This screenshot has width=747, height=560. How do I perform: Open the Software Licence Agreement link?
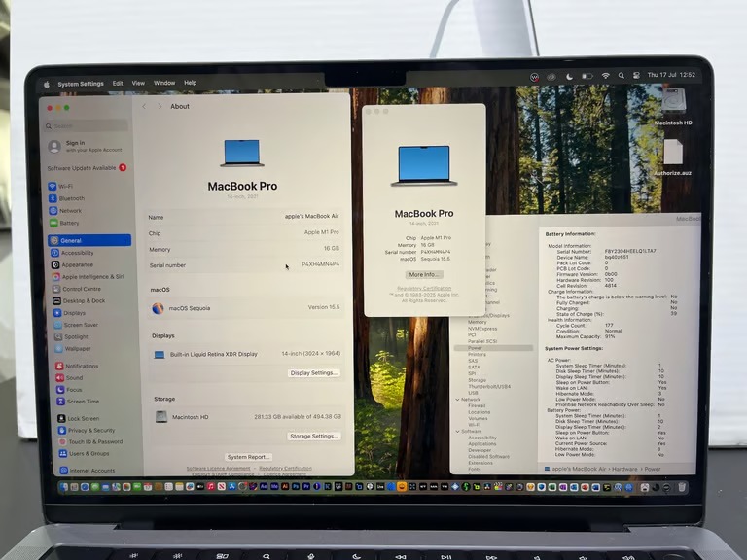pos(218,469)
